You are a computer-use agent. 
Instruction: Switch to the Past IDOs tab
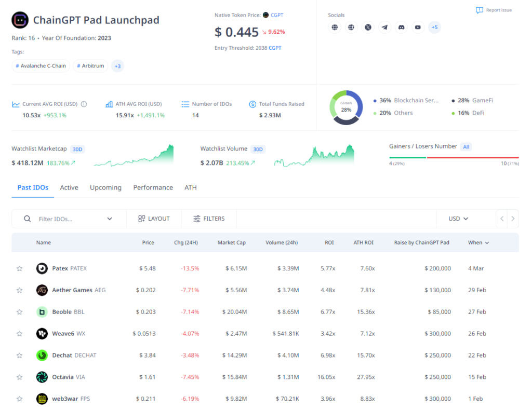(x=33, y=187)
